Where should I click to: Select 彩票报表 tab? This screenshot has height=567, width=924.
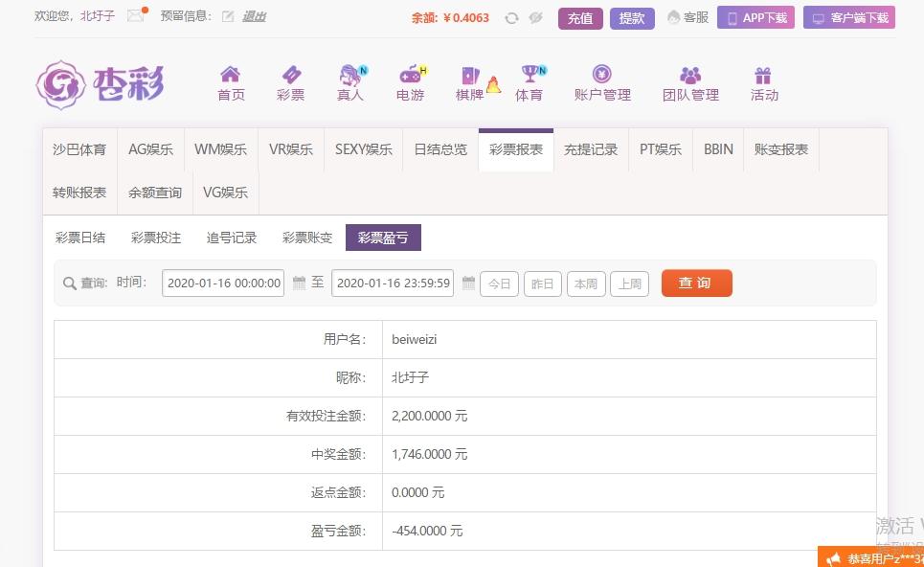[x=516, y=149]
